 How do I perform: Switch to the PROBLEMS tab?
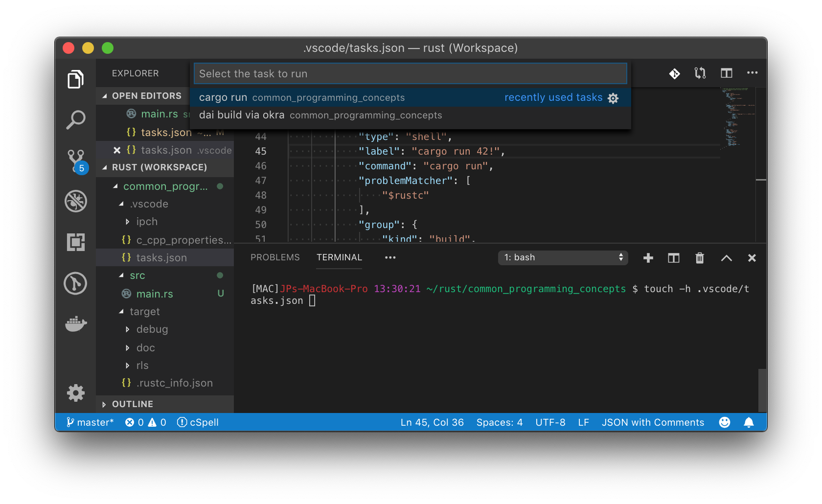tap(274, 257)
